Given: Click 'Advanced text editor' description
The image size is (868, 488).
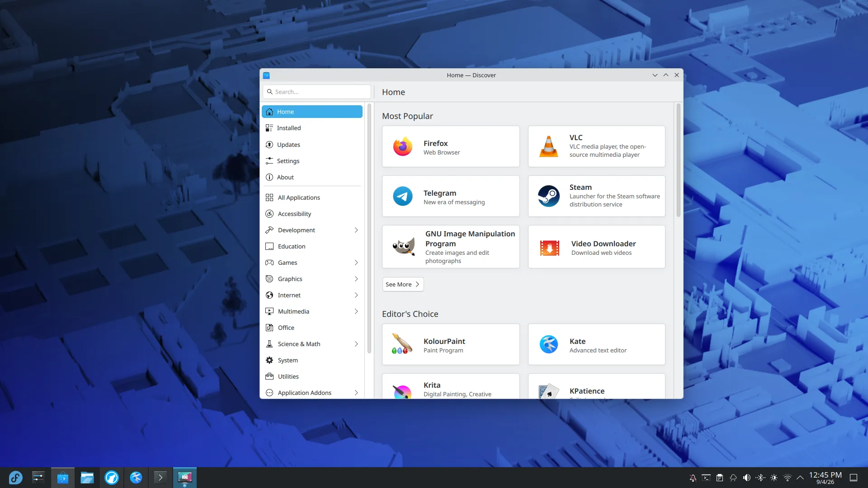Looking at the screenshot, I should 598,351.
